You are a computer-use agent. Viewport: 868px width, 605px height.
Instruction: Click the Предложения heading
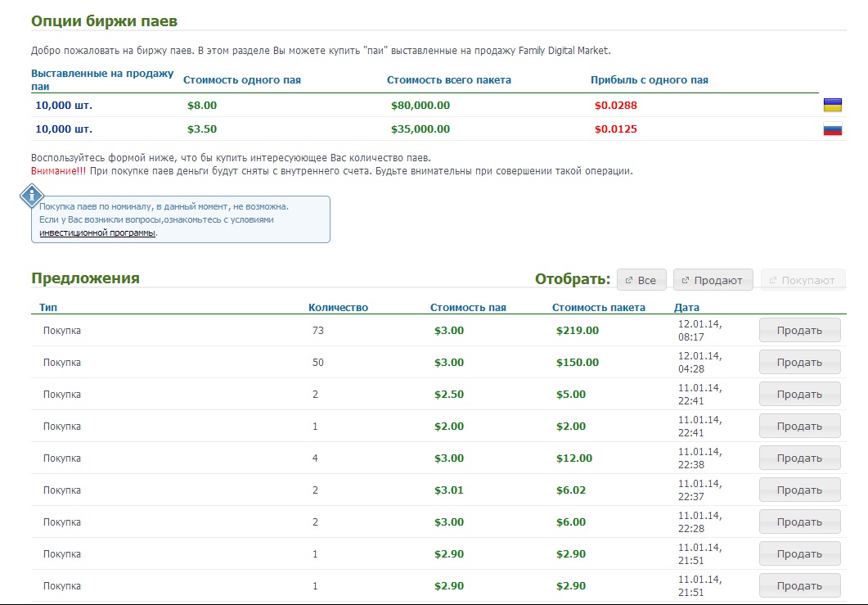click(x=85, y=278)
